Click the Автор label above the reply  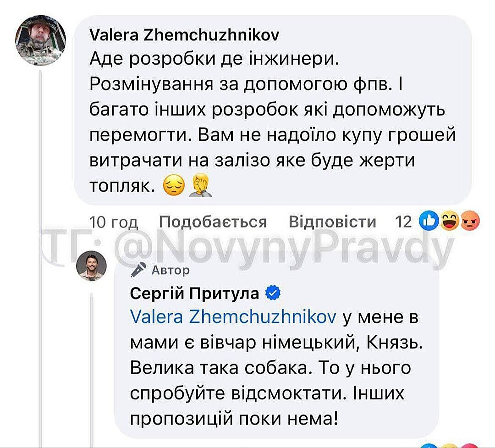click(x=170, y=271)
